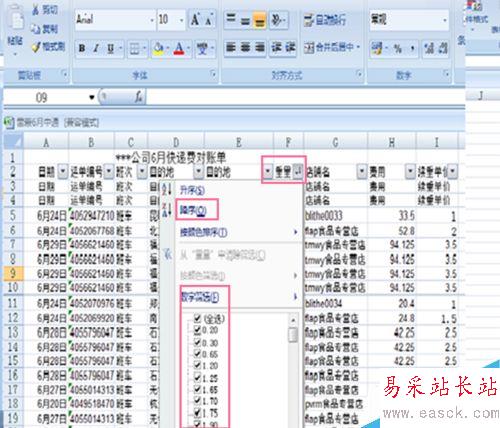Image resolution: width=500 pixels, height=428 pixels.
Task: Open the Arial font name dropdown
Action: (x=152, y=20)
